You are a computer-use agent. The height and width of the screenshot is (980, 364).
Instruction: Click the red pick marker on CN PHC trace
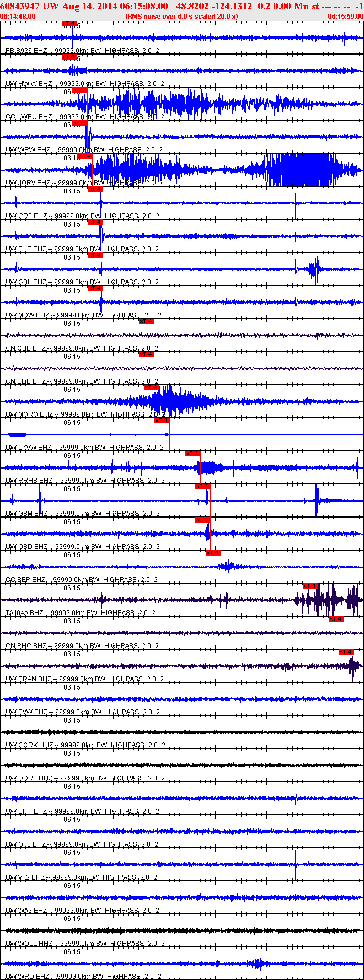pos(336,619)
